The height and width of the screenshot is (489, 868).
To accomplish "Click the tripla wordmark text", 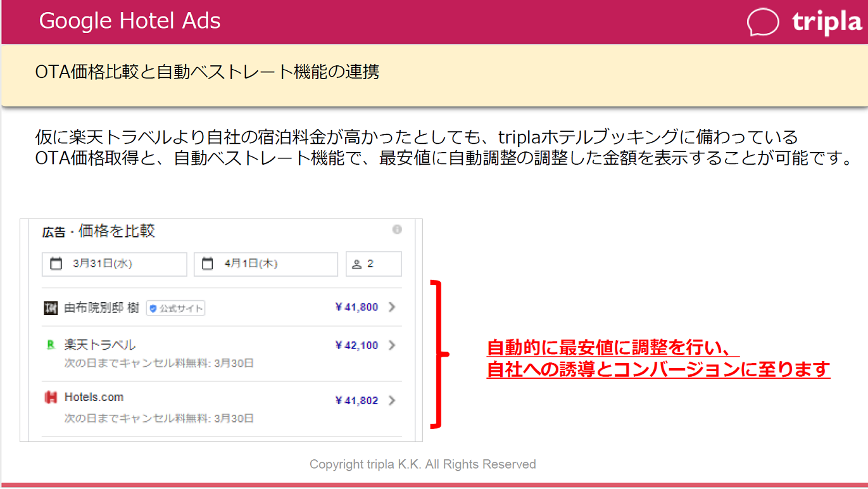I will pos(827,22).
